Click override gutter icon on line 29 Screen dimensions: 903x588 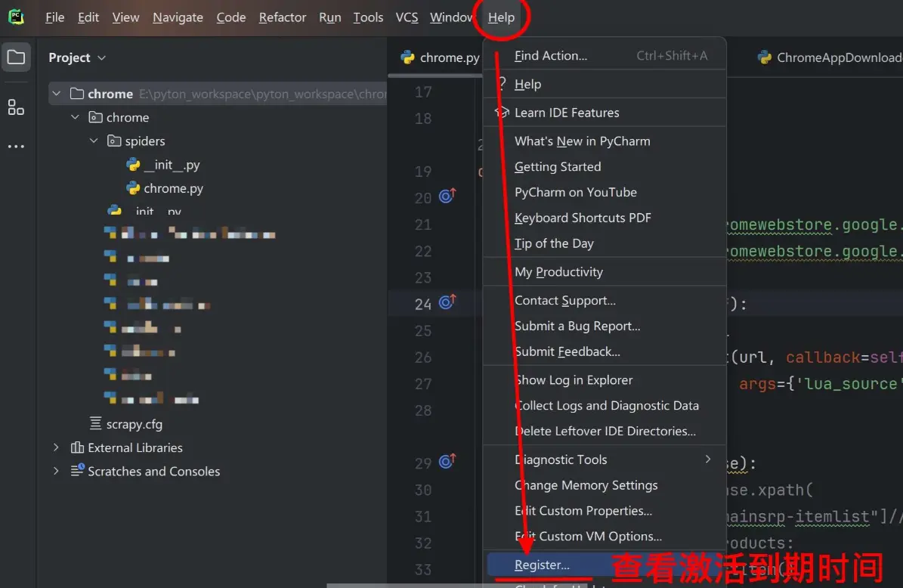447,461
